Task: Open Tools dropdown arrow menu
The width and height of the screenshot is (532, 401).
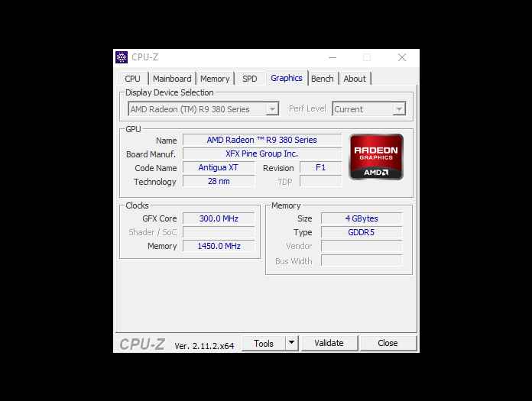Action: click(291, 343)
